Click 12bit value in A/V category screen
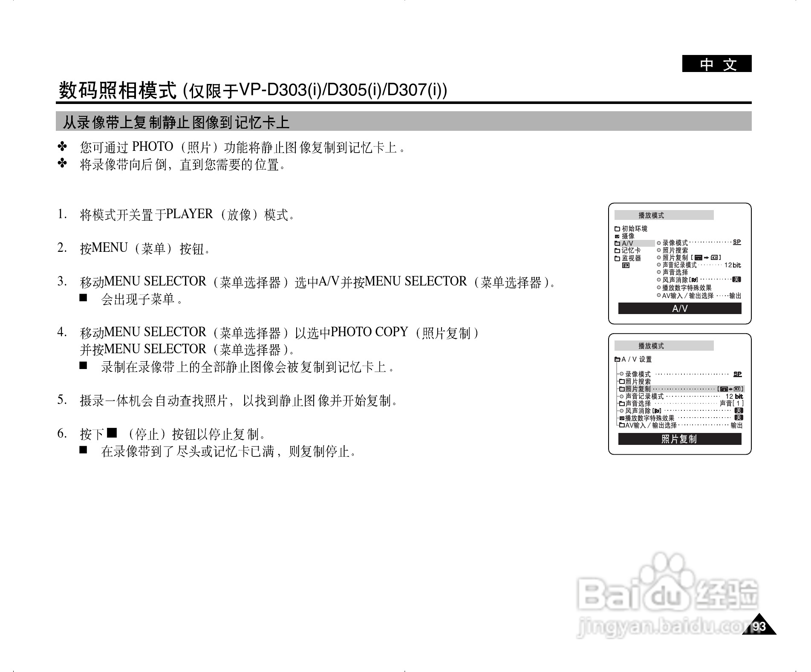This screenshot has width=811, height=672. pyautogui.click(x=733, y=265)
